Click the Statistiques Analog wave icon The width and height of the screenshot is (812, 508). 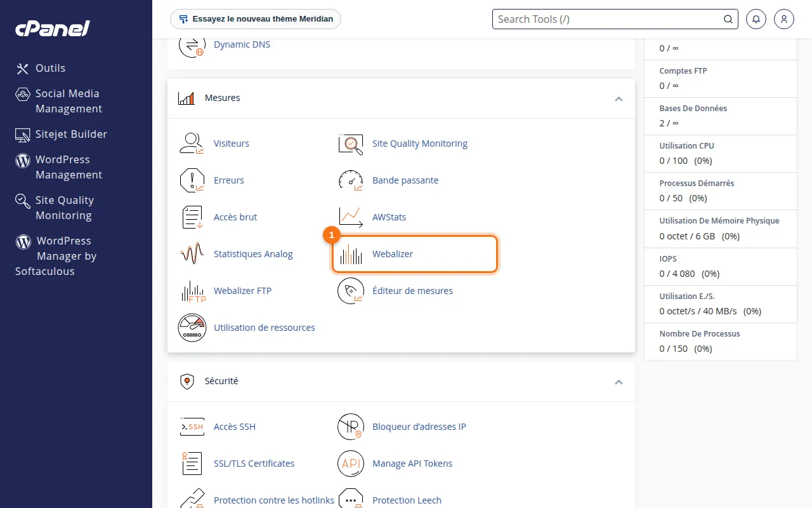click(192, 254)
